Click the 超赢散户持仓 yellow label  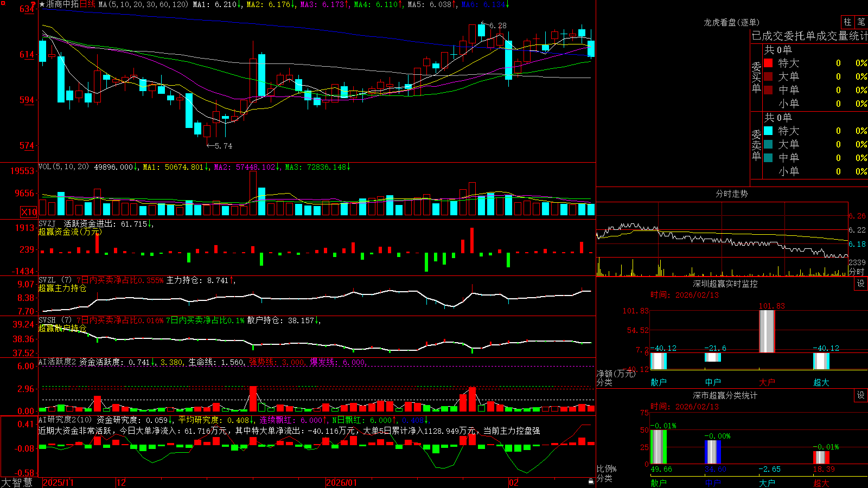point(62,328)
